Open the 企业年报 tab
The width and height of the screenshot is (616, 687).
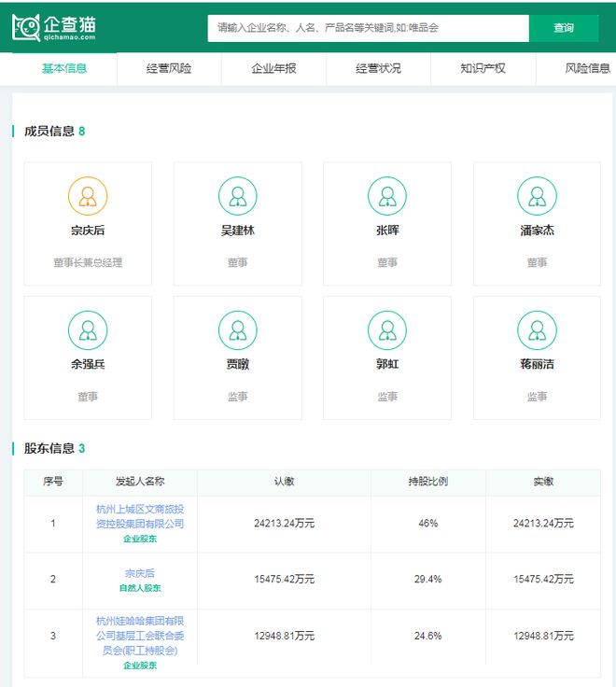(273, 68)
